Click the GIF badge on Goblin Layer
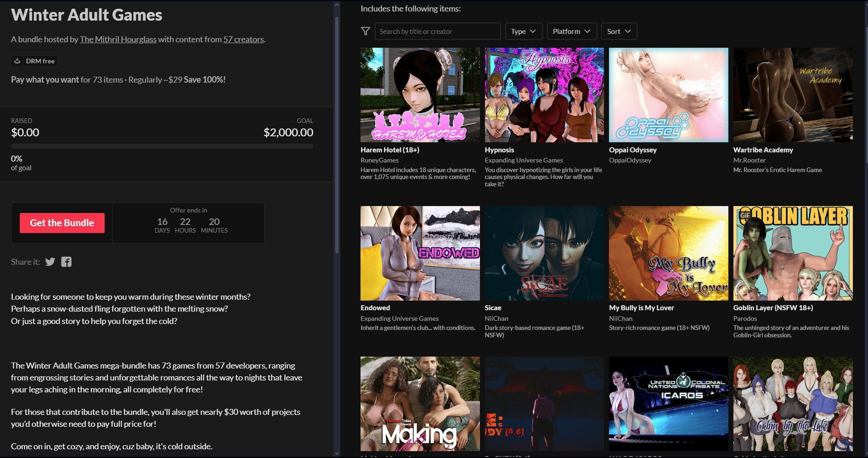 (745, 215)
